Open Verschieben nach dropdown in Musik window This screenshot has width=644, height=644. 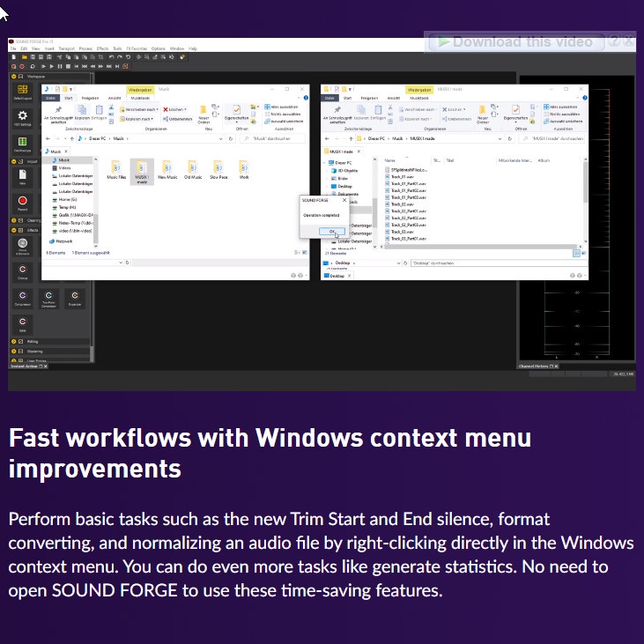pos(139,109)
